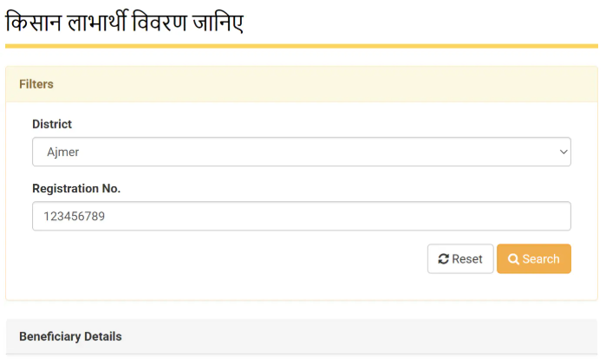606x364 pixels.
Task: Click the middle of the District select box
Action: [x=301, y=152]
